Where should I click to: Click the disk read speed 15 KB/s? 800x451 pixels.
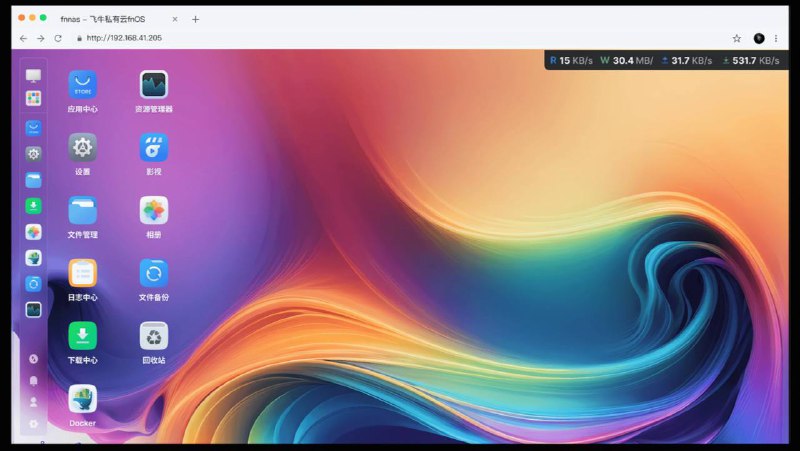[571, 61]
